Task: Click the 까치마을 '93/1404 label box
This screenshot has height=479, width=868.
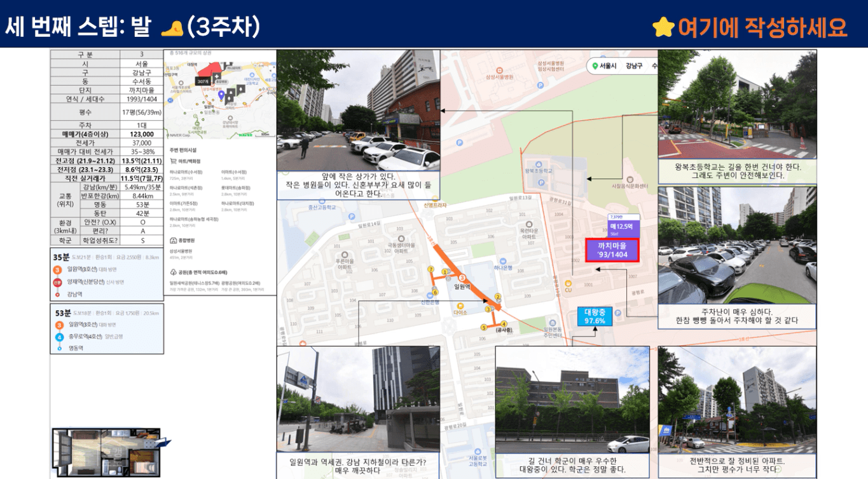Action: click(612, 250)
